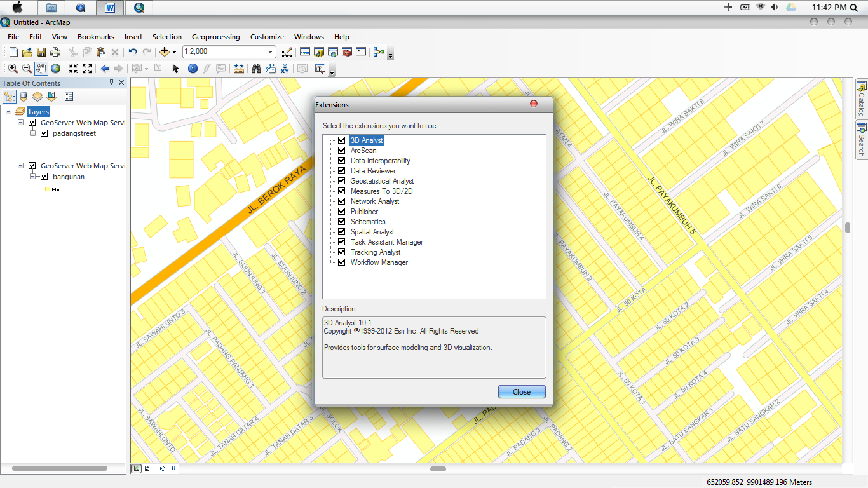
Task: Uncheck the Workflow Manager extension
Action: pyautogui.click(x=341, y=262)
